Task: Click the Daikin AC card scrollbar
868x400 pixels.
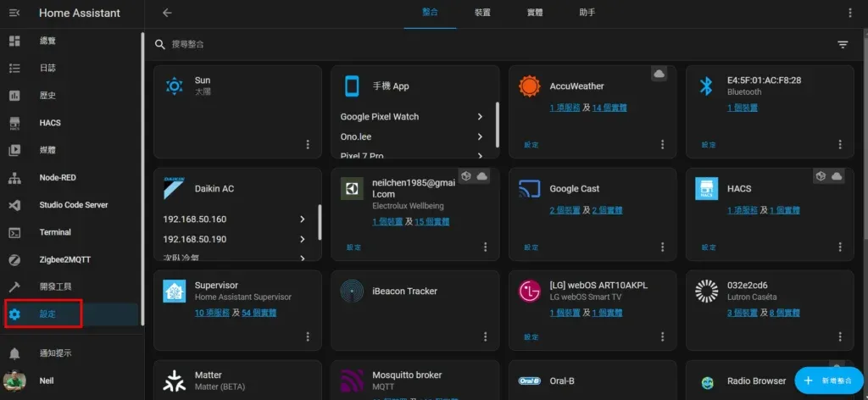Action: (x=320, y=222)
